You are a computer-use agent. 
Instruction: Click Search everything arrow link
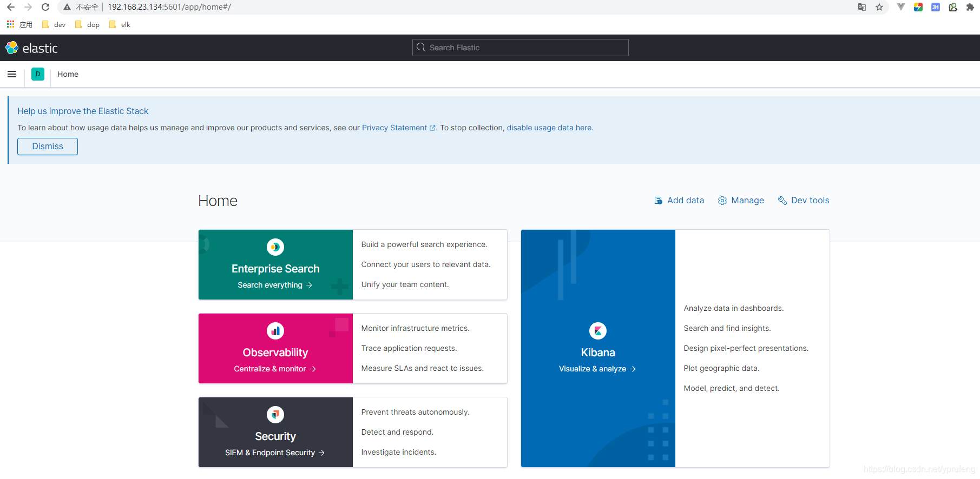pyautogui.click(x=275, y=285)
